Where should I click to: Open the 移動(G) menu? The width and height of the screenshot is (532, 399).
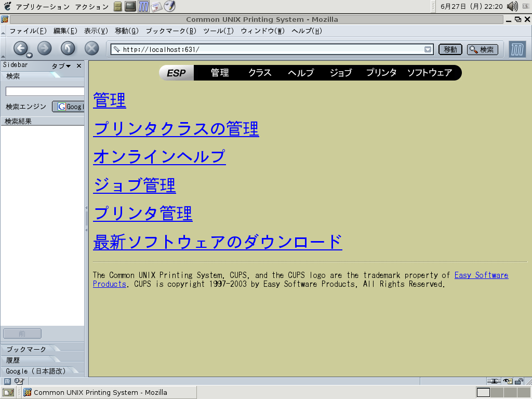(127, 31)
